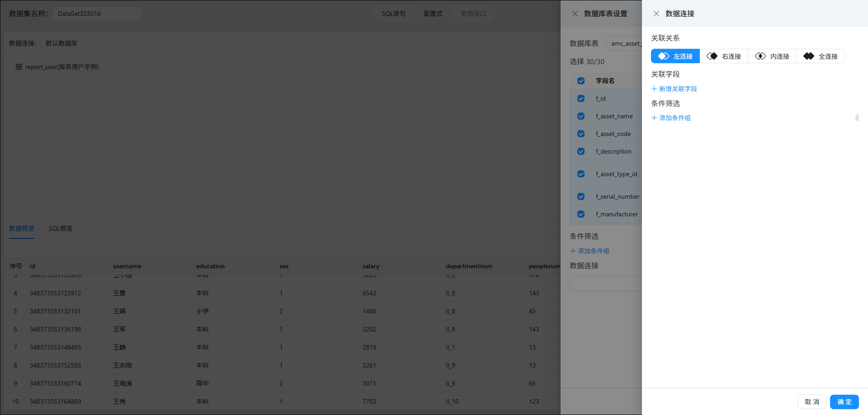Click the full join icon
Screen dimensions: 868x415
809,56
